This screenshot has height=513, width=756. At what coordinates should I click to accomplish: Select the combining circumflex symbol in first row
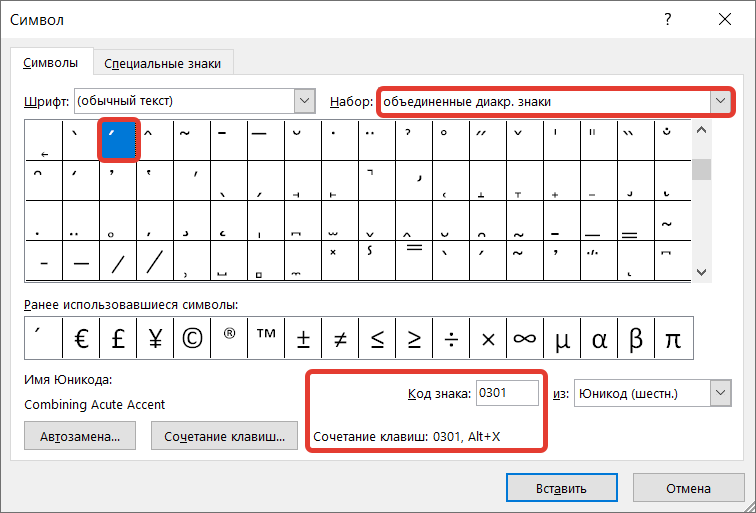pyautogui.click(x=155, y=140)
